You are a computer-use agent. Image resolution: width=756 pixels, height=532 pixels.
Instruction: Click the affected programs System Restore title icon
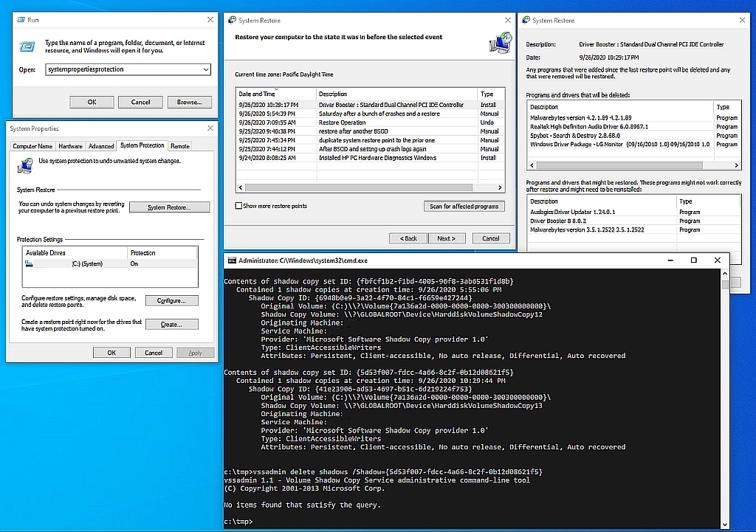pyautogui.click(x=526, y=20)
